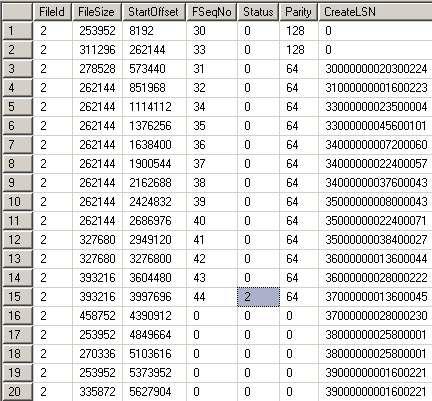Screen dimensions: 432x401
Task: Click the select-all corner cell of grid
Action: click(x=18, y=12)
